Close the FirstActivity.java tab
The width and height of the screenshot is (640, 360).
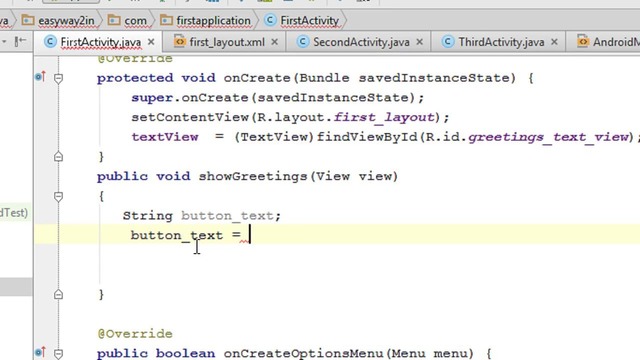(x=151, y=42)
